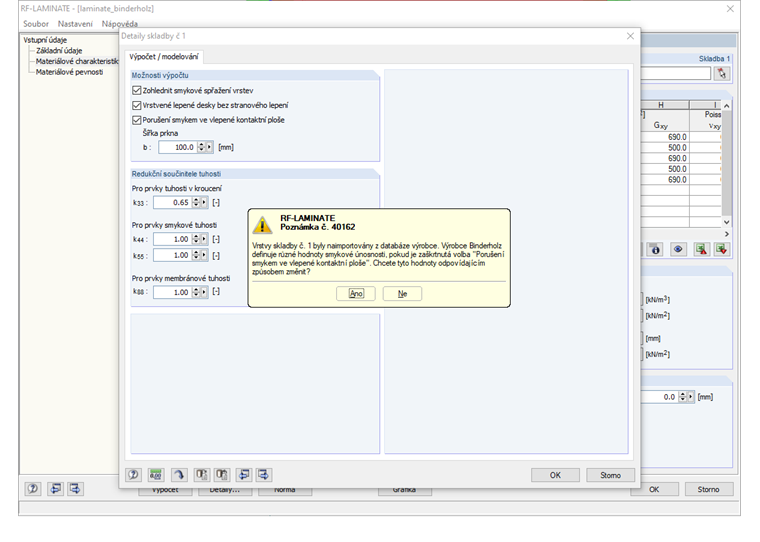
Task: Click the spinner arrows of the k33 field
Action: 196,202
